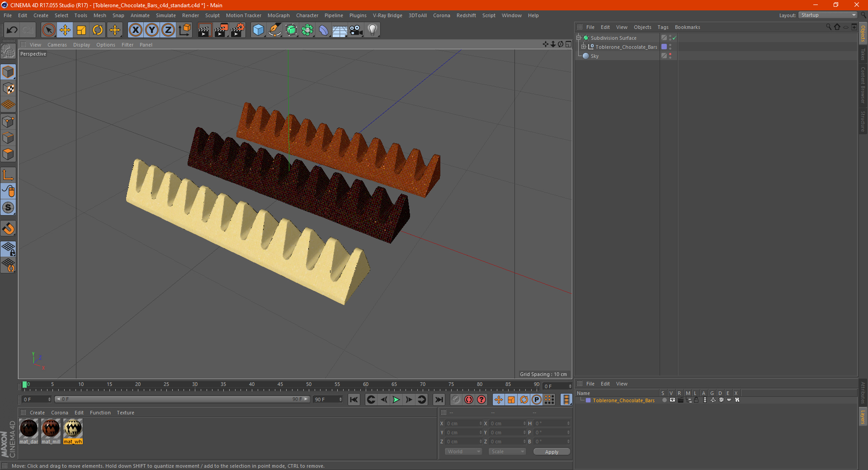Add a Cube primitive object
This screenshot has height=470, width=868.
[x=258, y=30]
